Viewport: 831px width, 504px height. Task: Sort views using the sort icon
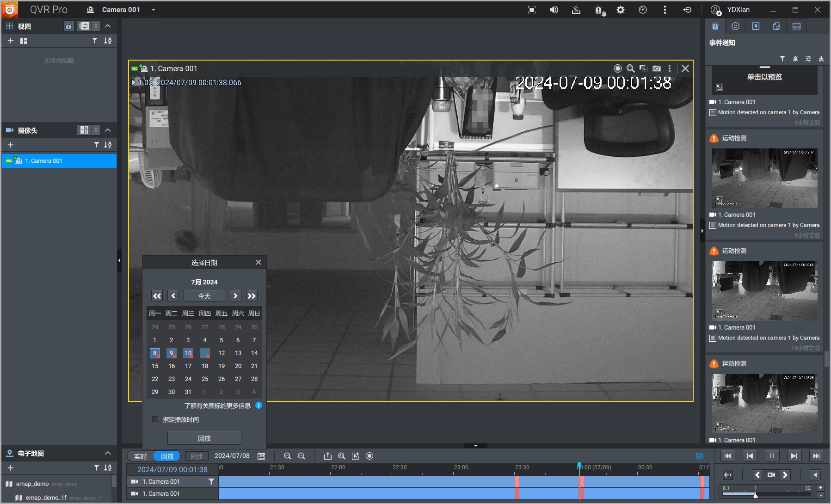[x=108, y=41]
